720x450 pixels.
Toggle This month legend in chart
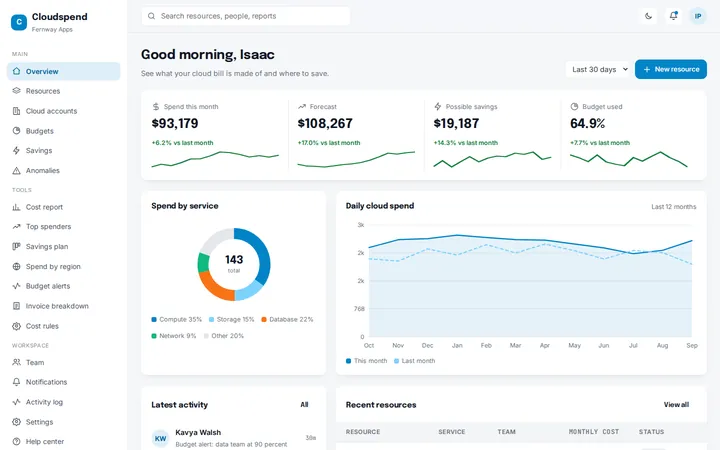tap(366, 361)
